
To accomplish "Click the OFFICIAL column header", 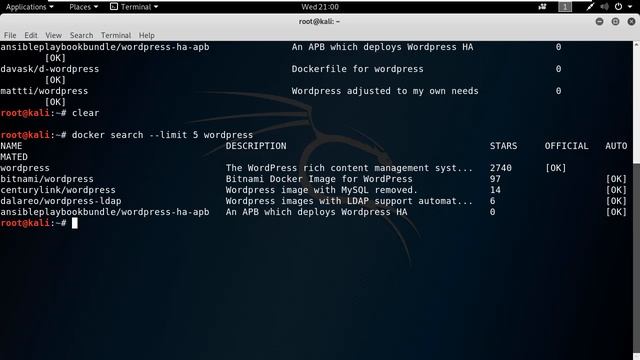I will point(567,146).
